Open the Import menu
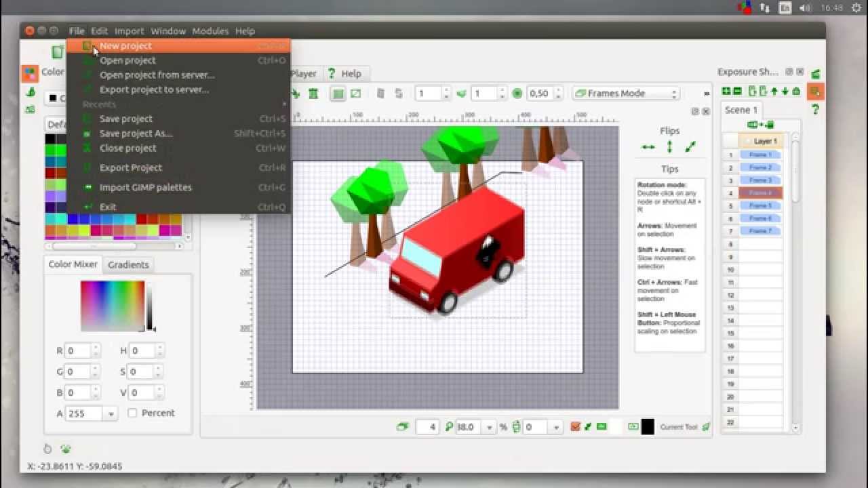Viewport: 868px width, 488px height. 129,30
